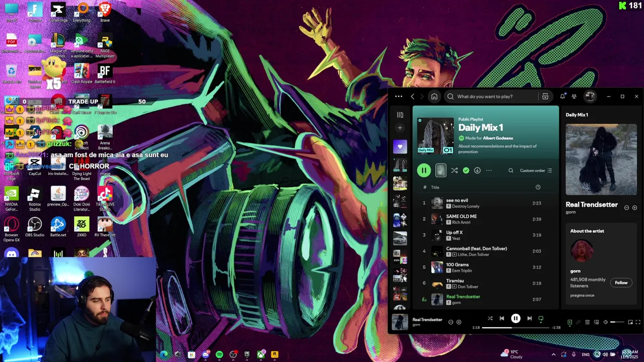Open artist link Lithe, Don Toliver

tap(473, 255)
